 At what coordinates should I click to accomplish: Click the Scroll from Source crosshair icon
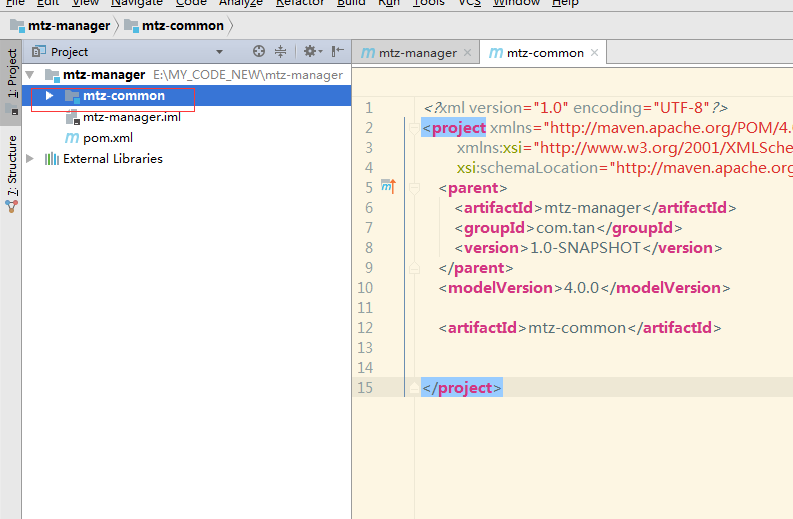[259, 51]
